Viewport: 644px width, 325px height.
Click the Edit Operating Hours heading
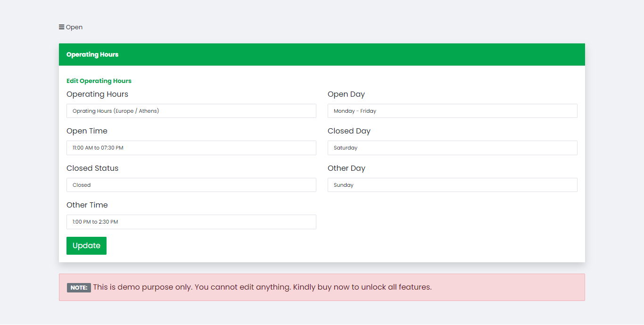(99, 81)
